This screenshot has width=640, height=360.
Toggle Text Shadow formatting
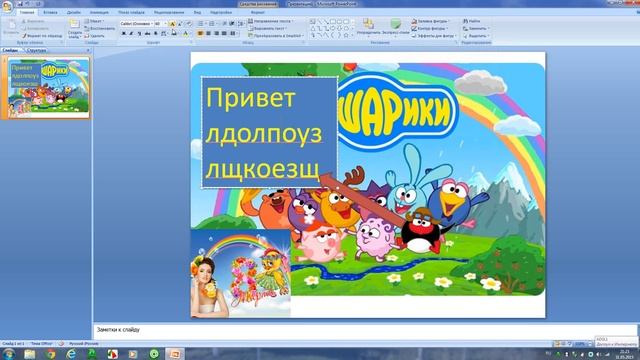(x=156, y=33)
